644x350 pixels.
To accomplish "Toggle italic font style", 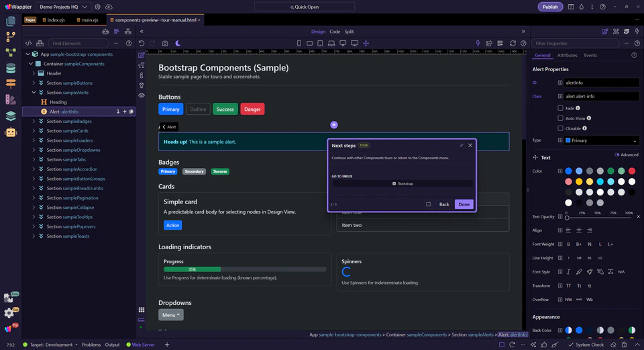I will coord(568,272).
